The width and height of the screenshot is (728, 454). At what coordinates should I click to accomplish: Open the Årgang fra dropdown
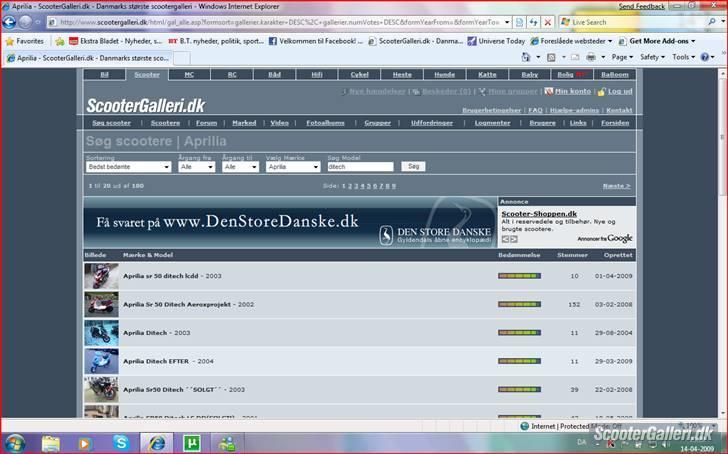196,167
